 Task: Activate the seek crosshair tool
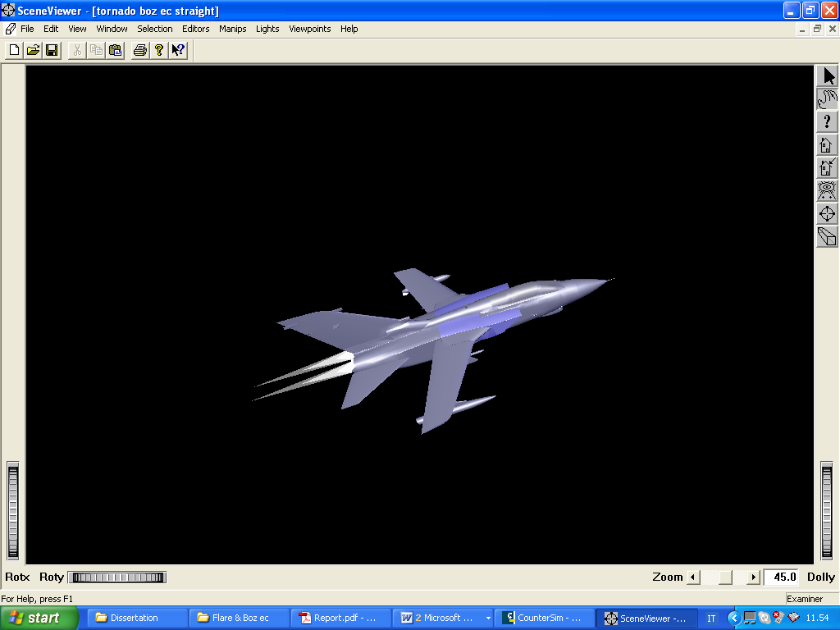point(827,214)
